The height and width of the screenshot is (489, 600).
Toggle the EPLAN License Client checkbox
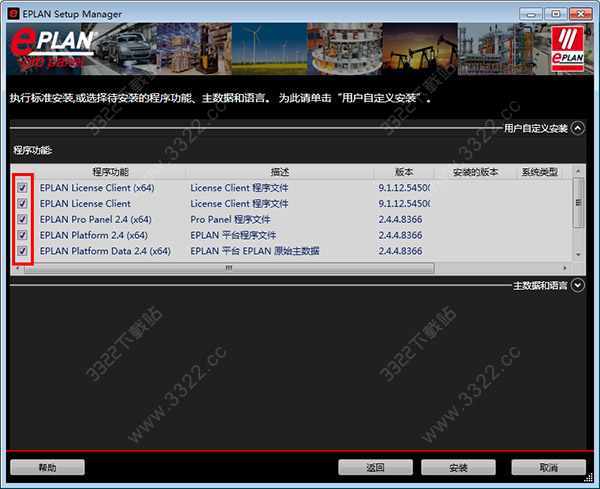[23, 204]
